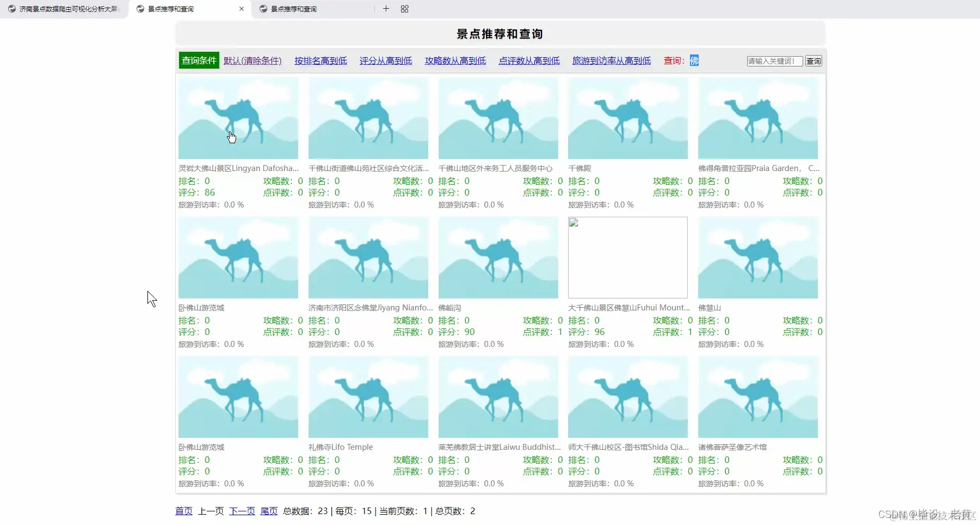
Task: Sort attractions by 评分从高到低
Action: 384,60
